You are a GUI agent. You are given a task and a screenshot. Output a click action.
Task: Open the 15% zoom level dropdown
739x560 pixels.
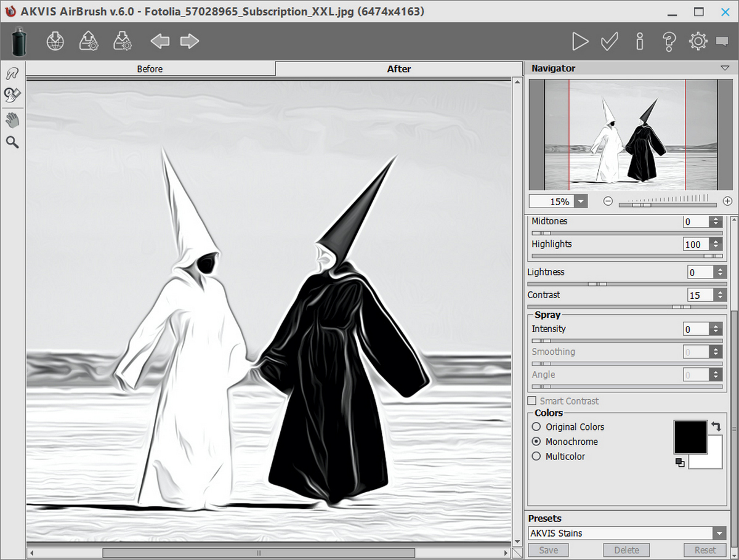(581, 201)
